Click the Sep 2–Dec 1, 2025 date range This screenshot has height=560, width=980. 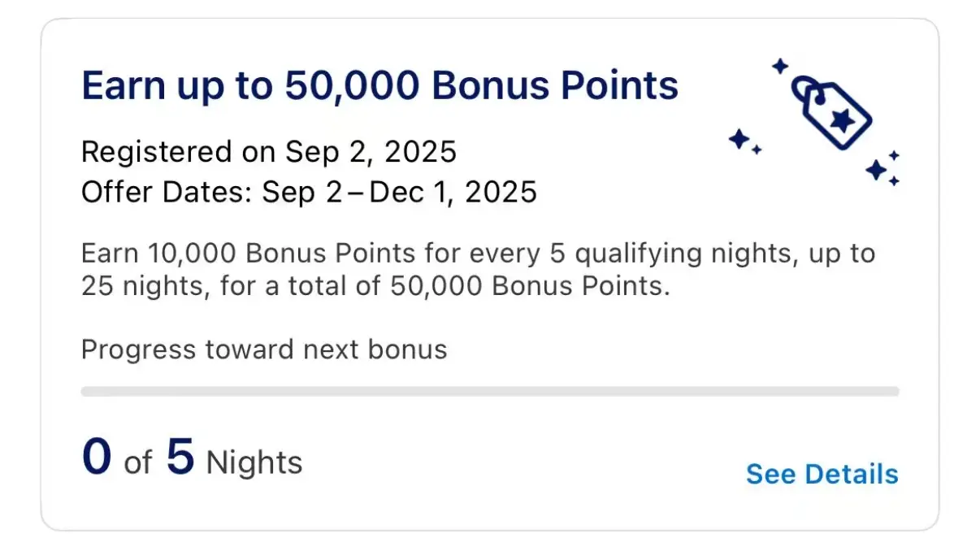pos(399,193)
